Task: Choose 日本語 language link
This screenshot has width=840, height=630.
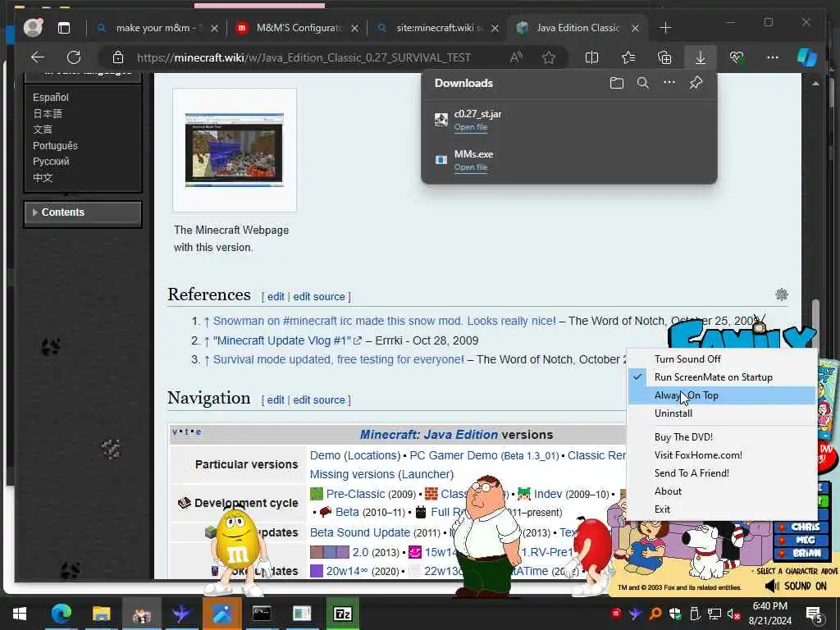Action: [47, 113]
